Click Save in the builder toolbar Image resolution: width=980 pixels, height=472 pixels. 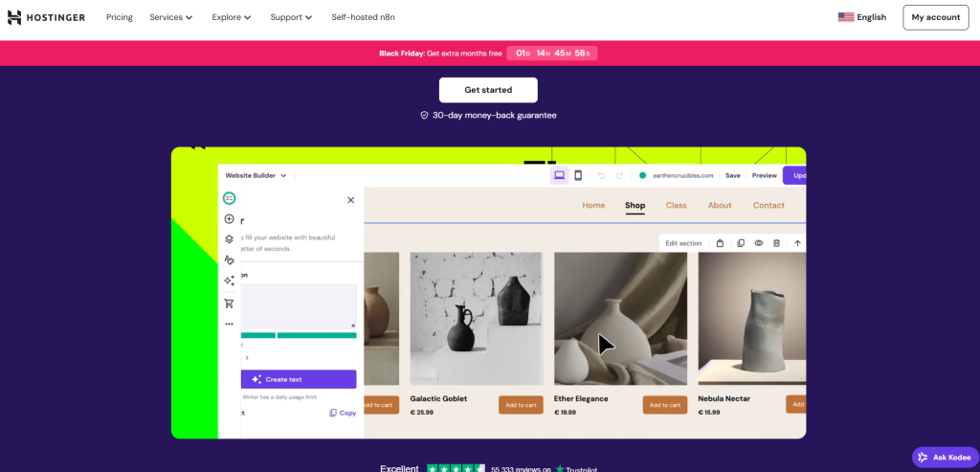point(732,175)
